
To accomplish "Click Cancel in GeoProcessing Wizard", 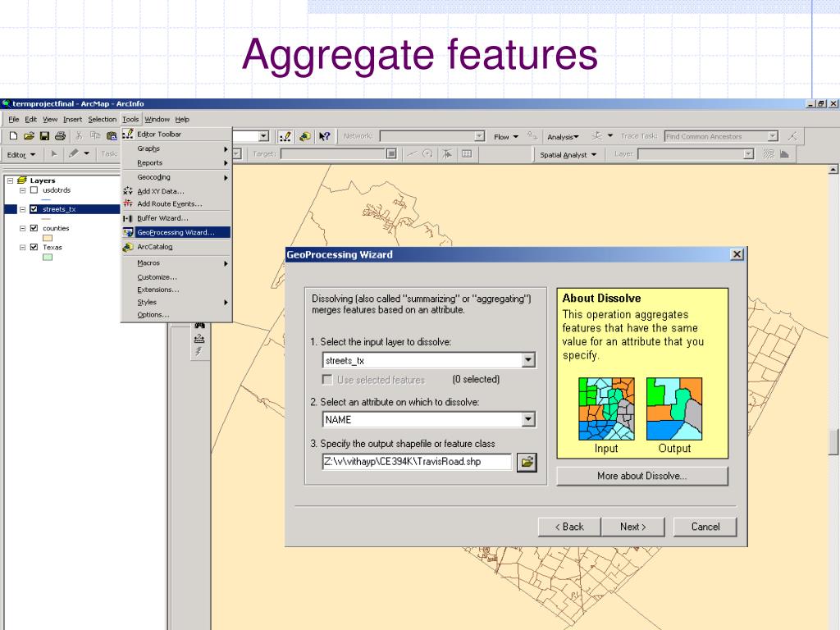I will pyautogui.click(x=705, y=527).
